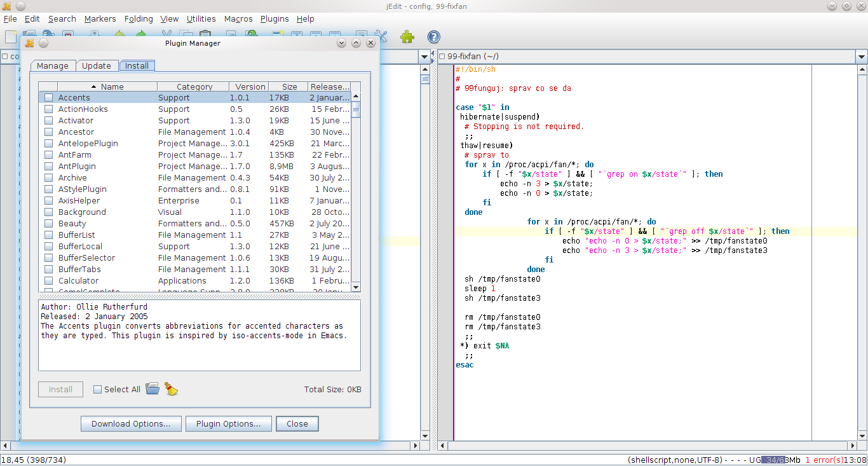This screenshot has width=868, height=466.
Task: Click the round pin button in Plugin Manager titlebar
Action: [44, 43]
